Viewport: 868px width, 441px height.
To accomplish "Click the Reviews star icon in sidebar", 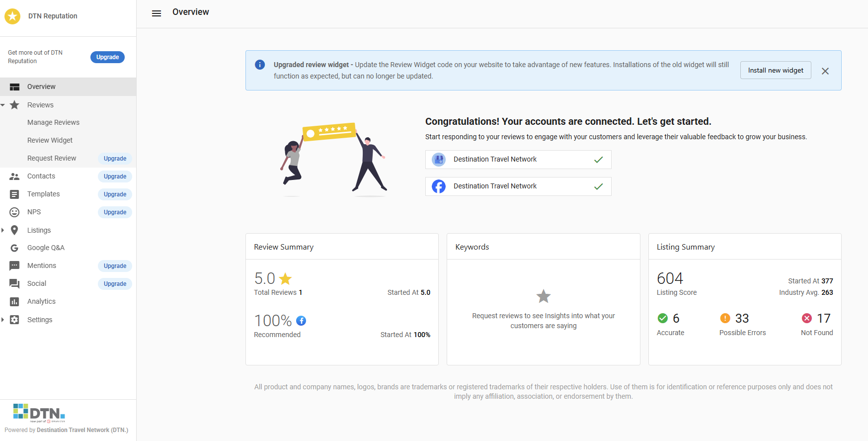I will (x=15, y=105).
